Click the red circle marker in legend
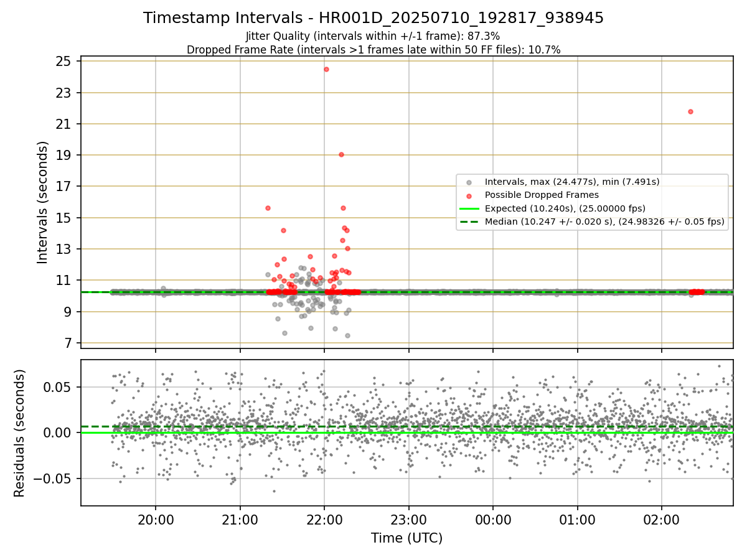Image resolution: width=747 pixels, height=560 pixels. (x=469, y=195)
